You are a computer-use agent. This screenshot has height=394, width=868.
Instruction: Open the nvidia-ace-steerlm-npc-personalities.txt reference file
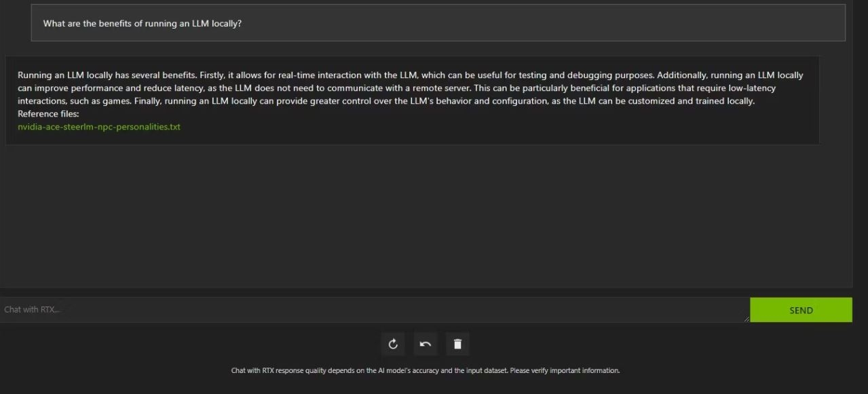[98, 126]
